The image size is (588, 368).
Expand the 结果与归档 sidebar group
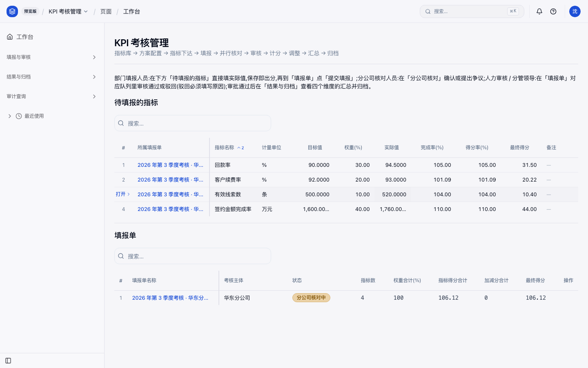click(52, 77)
